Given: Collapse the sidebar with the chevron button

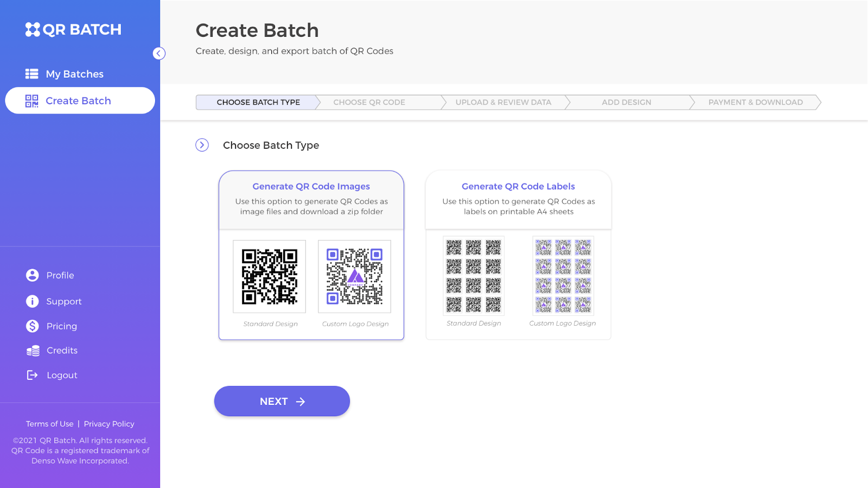Looking at the screenshot, I should [159, 53].
